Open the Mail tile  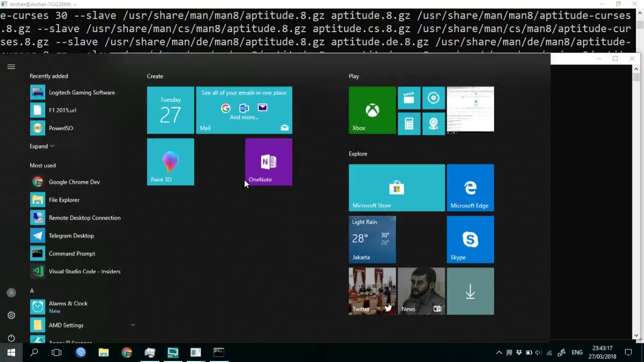point(244,110)
